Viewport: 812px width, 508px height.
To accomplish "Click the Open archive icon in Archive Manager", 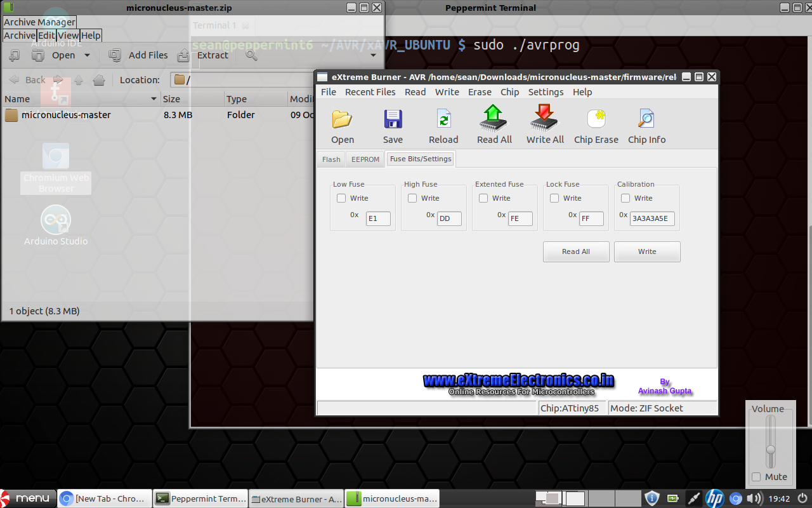I will pos(38,55).
